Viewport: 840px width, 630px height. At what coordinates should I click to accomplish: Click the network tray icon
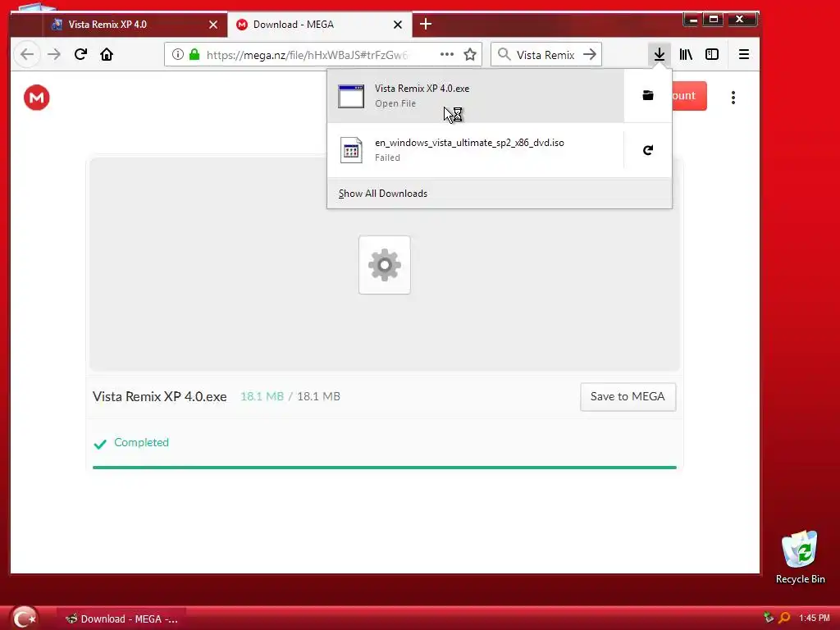click(x=769, y=618)
